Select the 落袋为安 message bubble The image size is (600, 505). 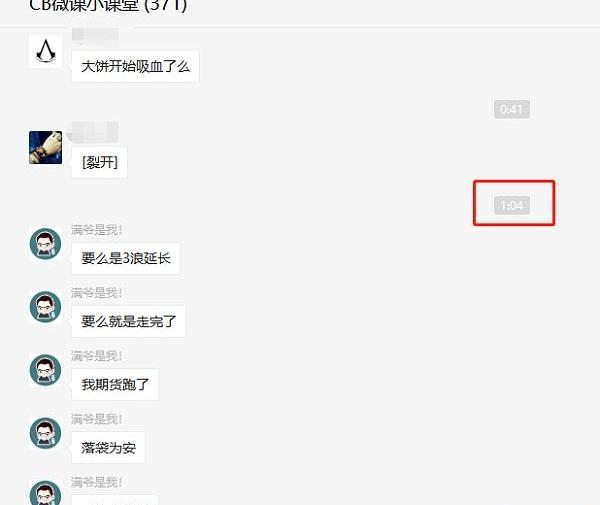click(x=108, y=447)
